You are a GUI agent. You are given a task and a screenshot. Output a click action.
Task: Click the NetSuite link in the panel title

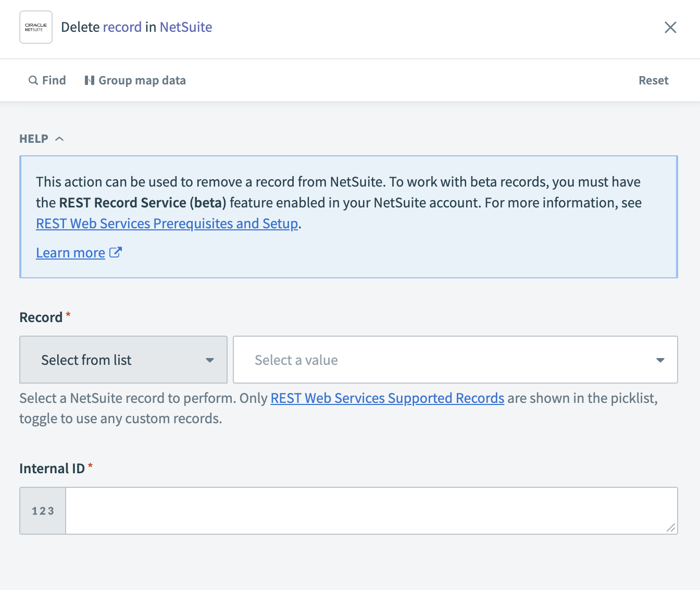(185, 27)
